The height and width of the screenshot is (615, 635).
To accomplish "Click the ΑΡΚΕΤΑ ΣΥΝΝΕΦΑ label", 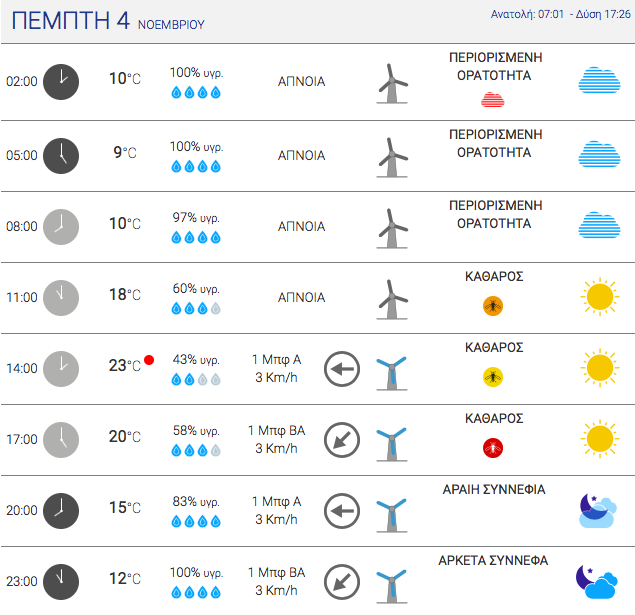I will click(x=493, y=560).
